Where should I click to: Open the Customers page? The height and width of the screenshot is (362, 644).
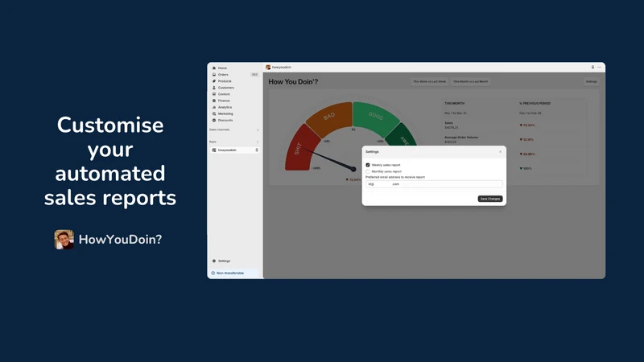tap(226, 88)
